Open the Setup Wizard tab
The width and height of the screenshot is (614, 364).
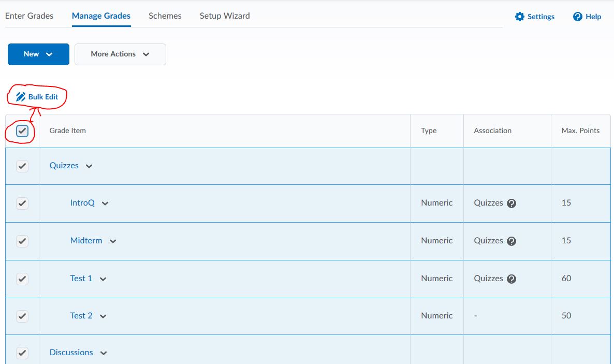(224, 16)
